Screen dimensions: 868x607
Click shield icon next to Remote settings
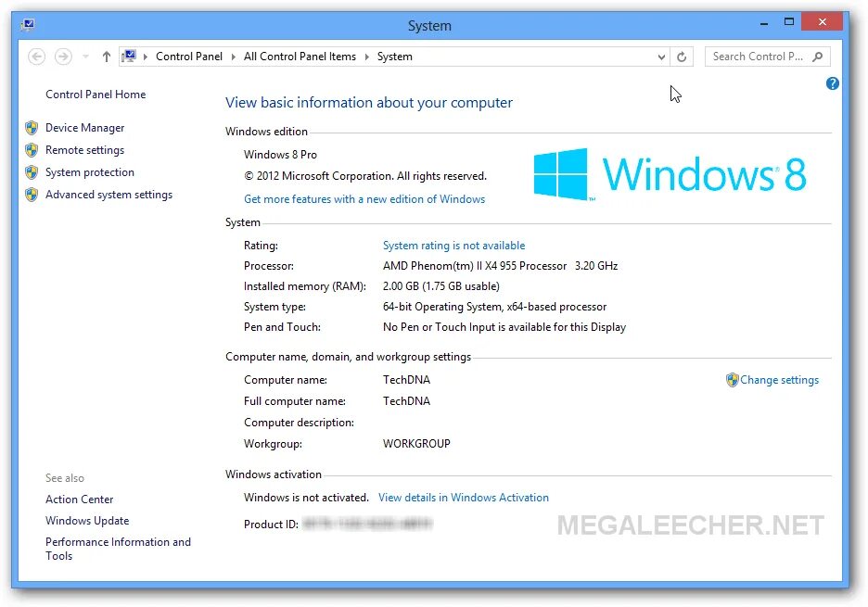pos(32,150)
